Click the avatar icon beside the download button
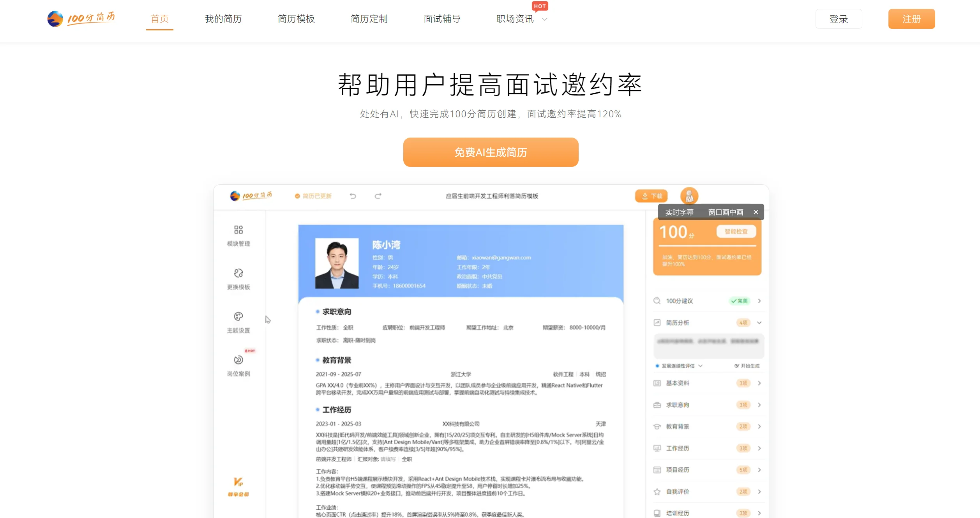The height and width of the screenshot is (518, 980). coord(689,196)
